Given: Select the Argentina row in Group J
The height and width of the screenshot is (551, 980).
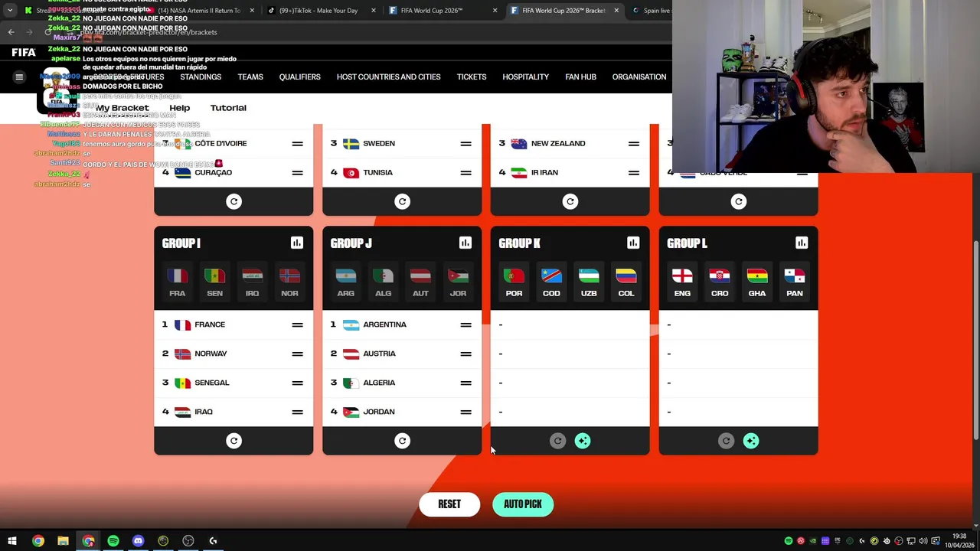Looking at the screenshot, I should [x=402, y=324].
